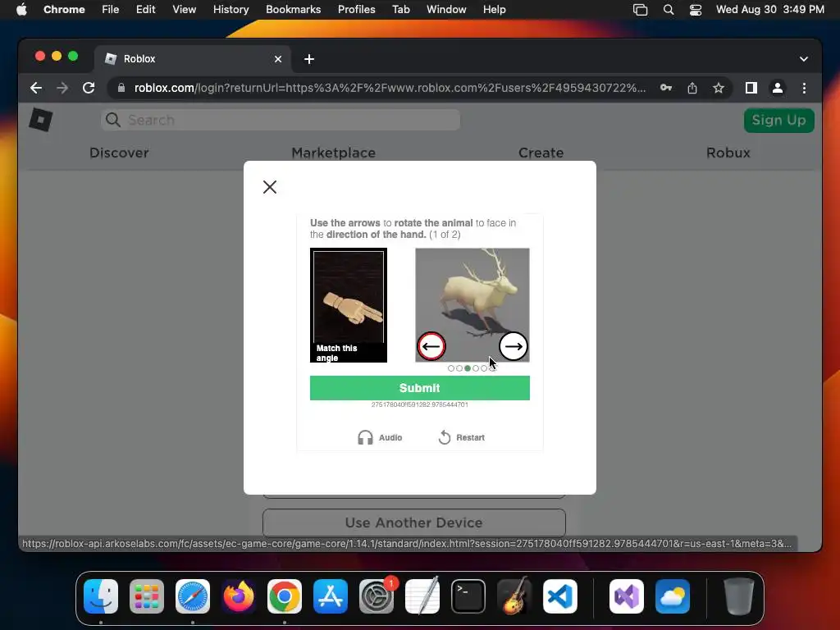Image resolution: width=840 pixels, height=630 pixels.
Task: Open the Profiles menu
Action: (x=356, y=9)
